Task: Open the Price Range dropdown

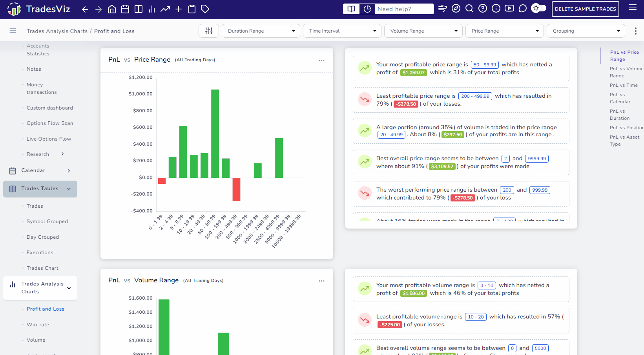Action: [505, 31]
